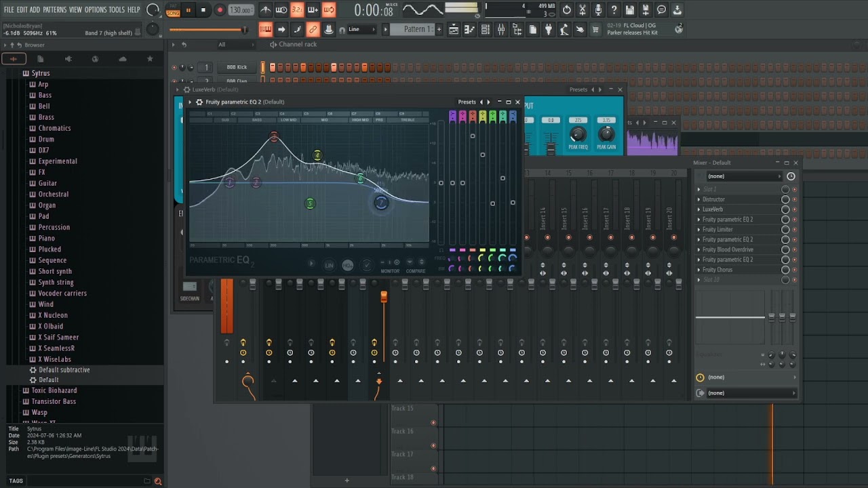Click the 808 Kick channel button

pos(237,67)
